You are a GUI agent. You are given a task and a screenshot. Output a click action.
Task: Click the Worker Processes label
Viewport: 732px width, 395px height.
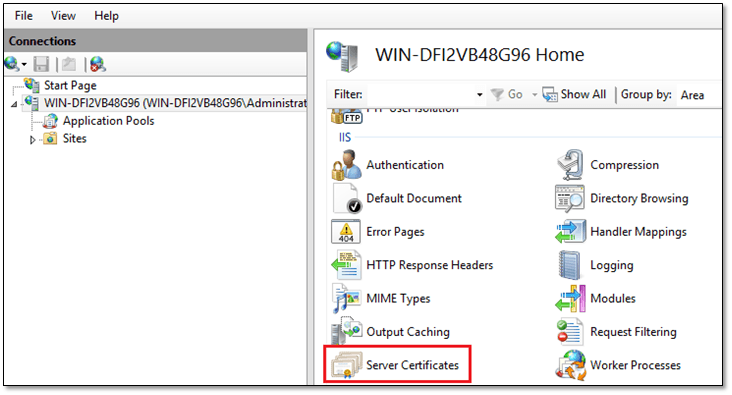pos(635,365)
